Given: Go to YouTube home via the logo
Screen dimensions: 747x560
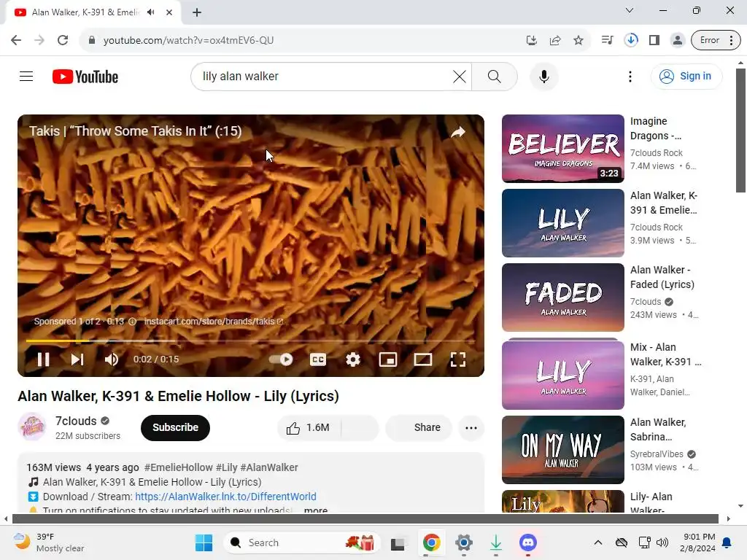Looking at the screenshot, I should point(85,77).
